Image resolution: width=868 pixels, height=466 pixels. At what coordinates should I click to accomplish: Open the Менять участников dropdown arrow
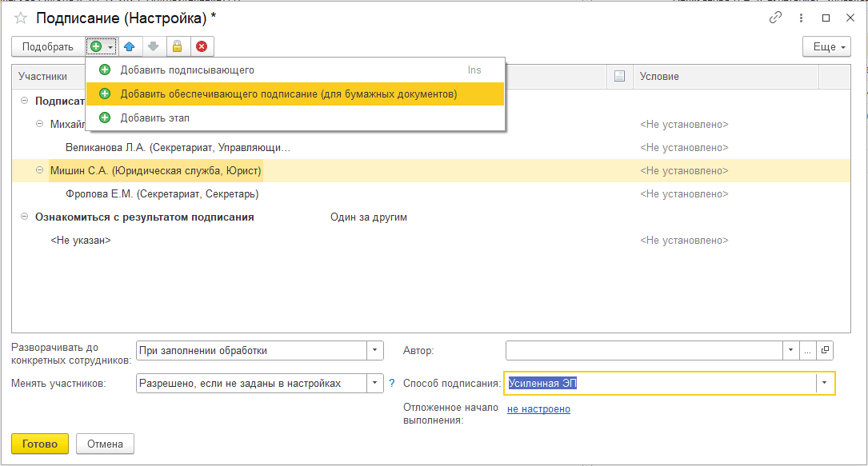[374, 383]
